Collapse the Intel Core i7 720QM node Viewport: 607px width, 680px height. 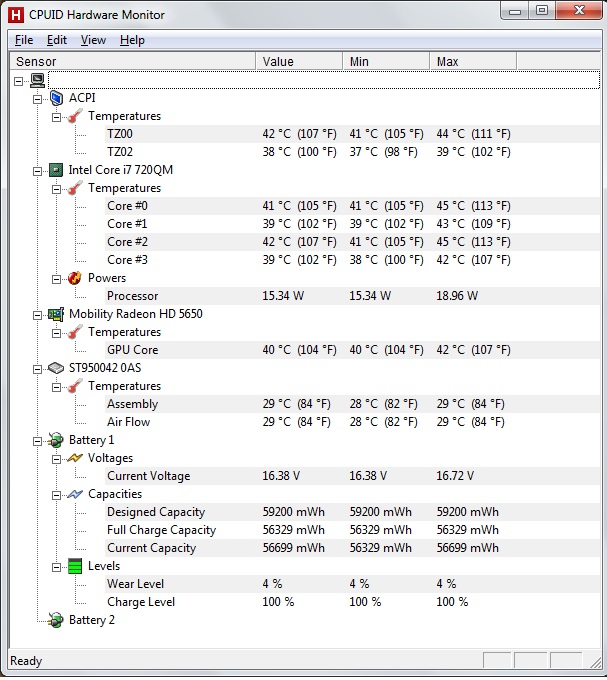tap(37, 171)
